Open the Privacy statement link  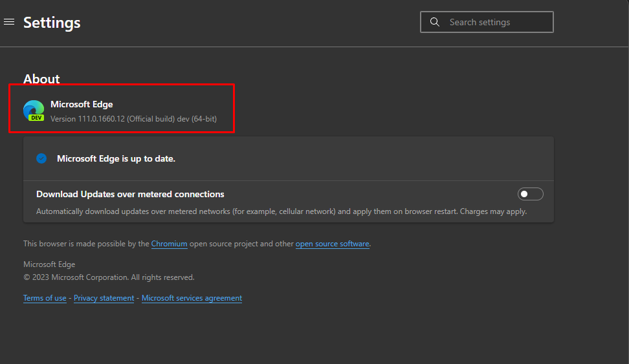point(104,298)
